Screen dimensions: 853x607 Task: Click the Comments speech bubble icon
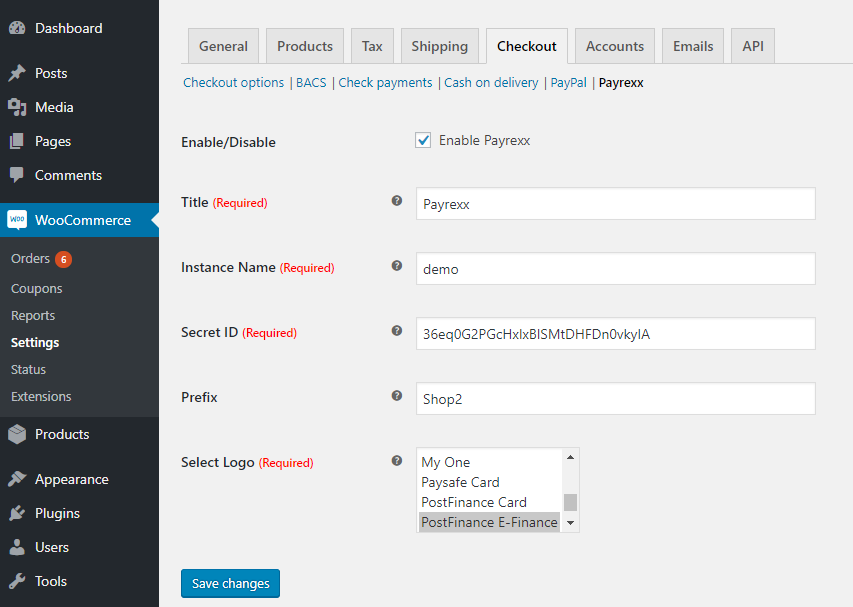pyautogui.click(x=17, y=175)
